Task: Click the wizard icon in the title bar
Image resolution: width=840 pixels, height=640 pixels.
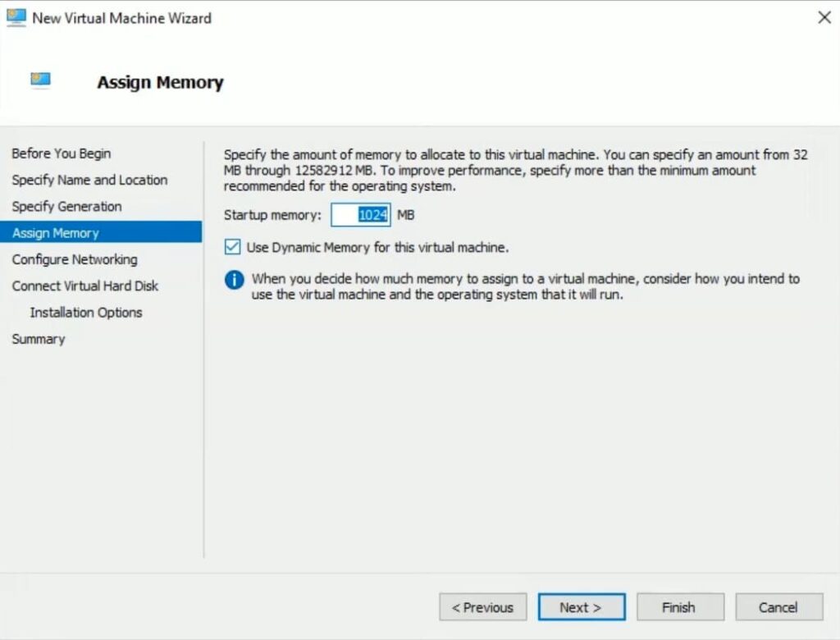Action: tap(16, 17)
